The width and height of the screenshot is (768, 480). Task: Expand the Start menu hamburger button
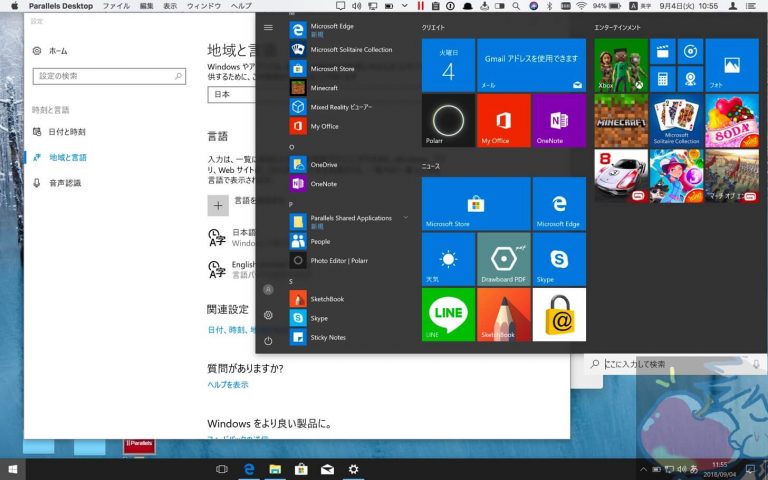coord(268,27)
